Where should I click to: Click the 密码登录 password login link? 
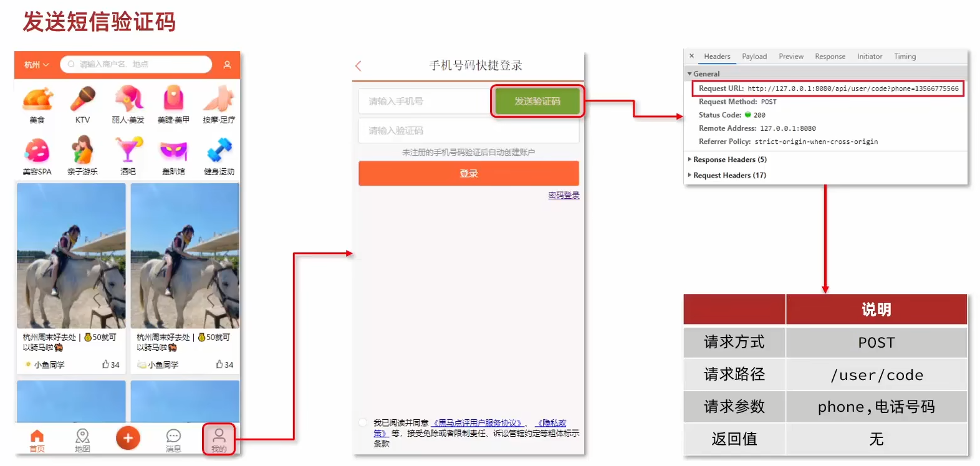[x=564, y=196]
